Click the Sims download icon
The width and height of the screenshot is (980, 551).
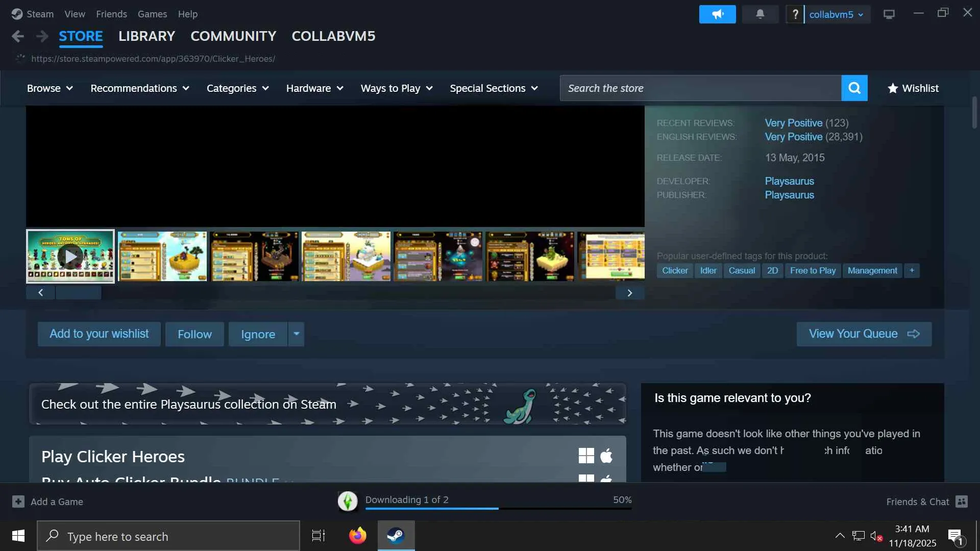348,501
